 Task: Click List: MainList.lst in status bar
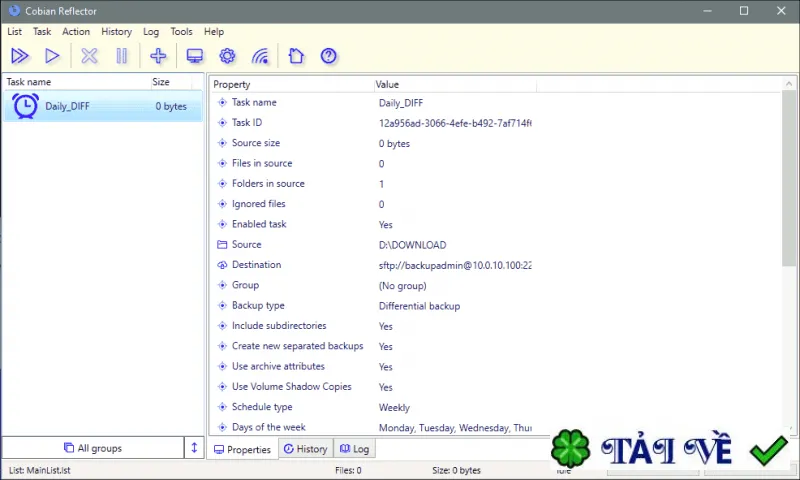click(40, 470)
